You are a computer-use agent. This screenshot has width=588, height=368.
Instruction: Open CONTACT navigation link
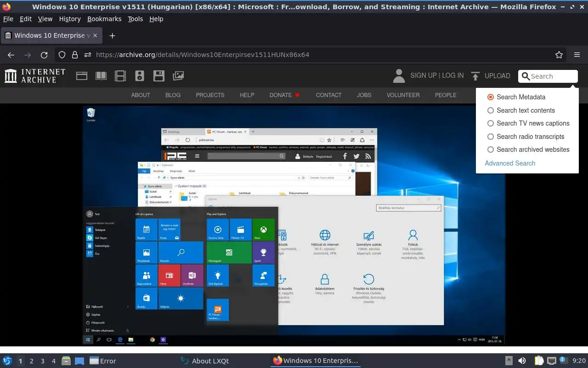[328, 95]
